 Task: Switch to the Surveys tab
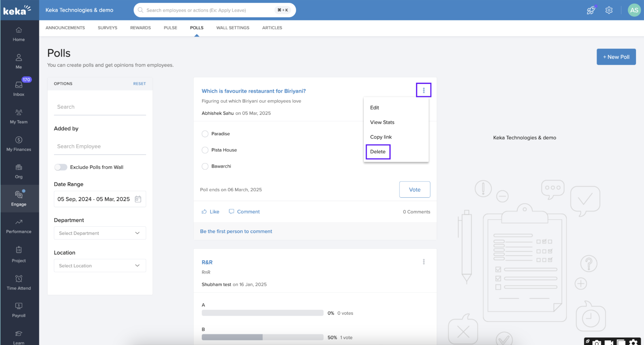click(x=107, y=28)
